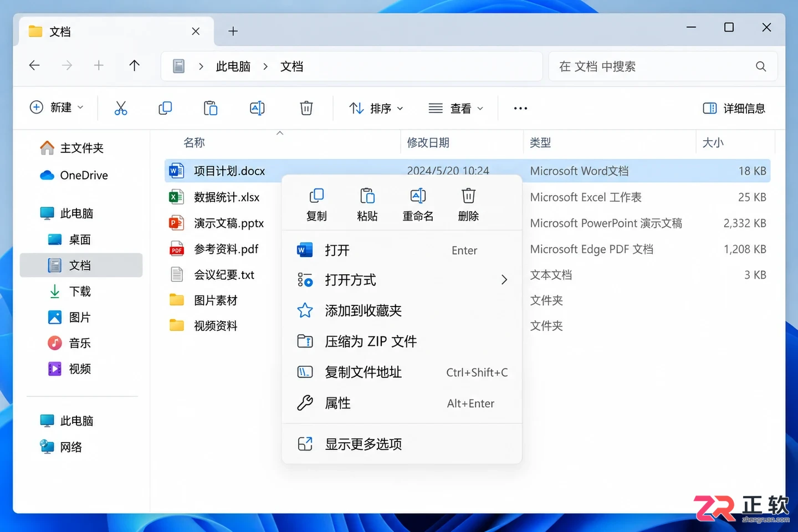Select 复制文件地址 menu item
Image resolution: width=798 pixels, height=532 pixels.
[402, 372]
